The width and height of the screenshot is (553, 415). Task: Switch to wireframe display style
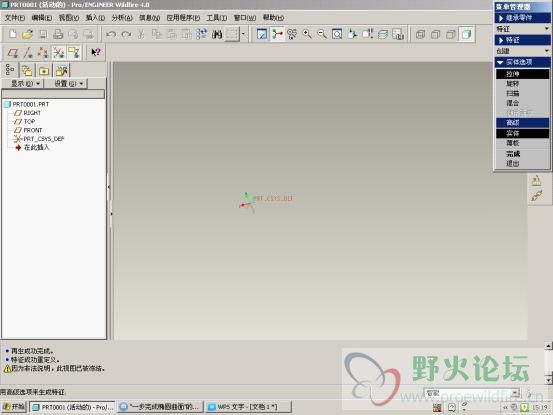coord(420,34)
